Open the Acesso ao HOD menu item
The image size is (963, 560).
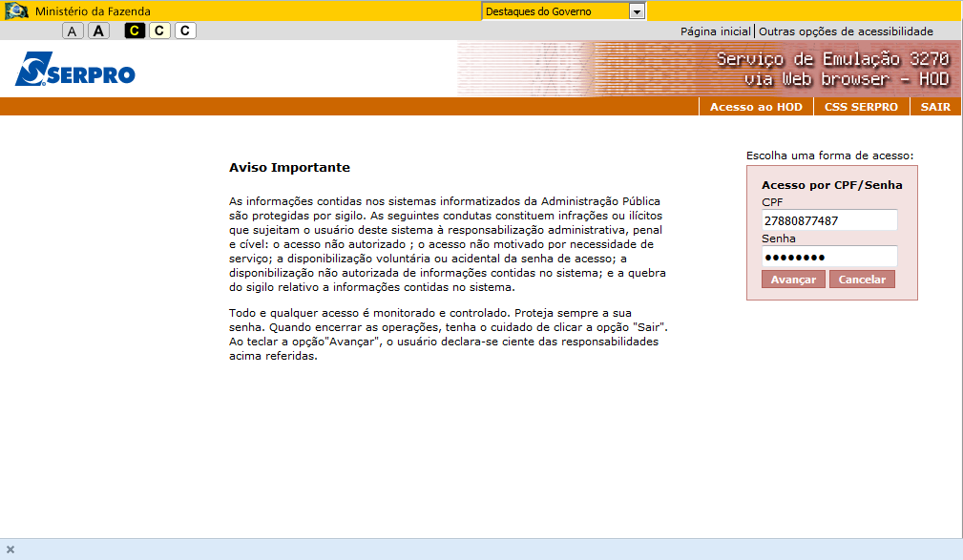[756, 107]
